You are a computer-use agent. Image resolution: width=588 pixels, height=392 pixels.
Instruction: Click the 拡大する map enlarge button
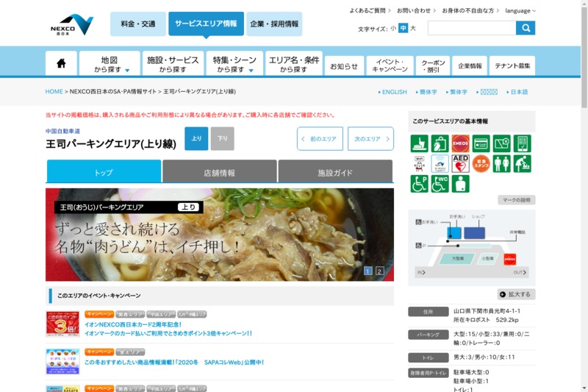point(516,294)
